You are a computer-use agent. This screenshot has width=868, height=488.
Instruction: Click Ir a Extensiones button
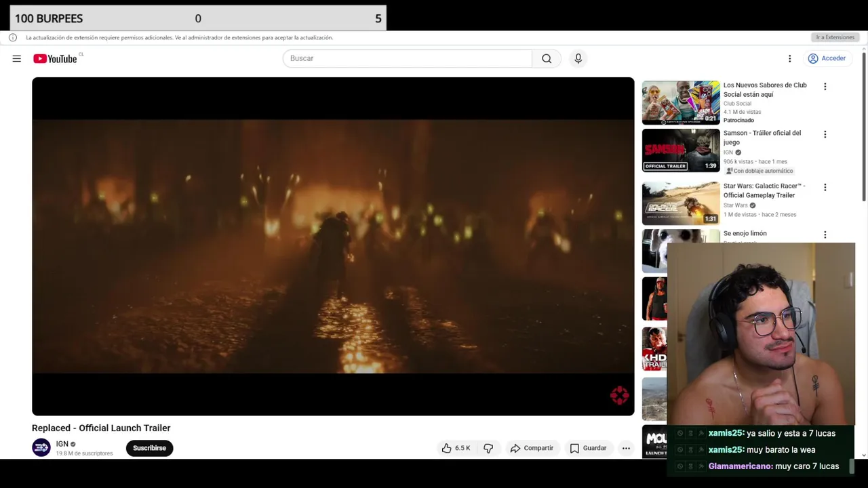pos(835,37)
